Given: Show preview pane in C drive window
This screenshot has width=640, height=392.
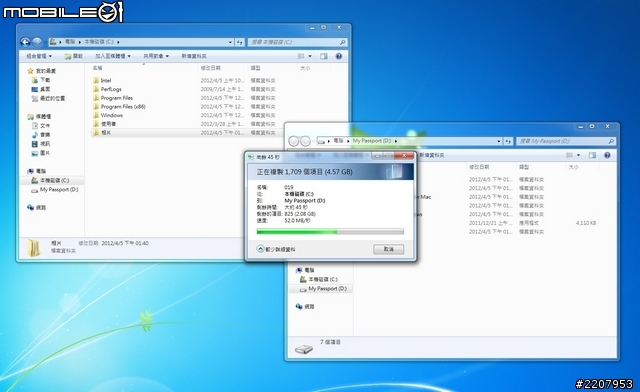Looking at the screenshot, I should pyautogui.click(x=324, y=56).
